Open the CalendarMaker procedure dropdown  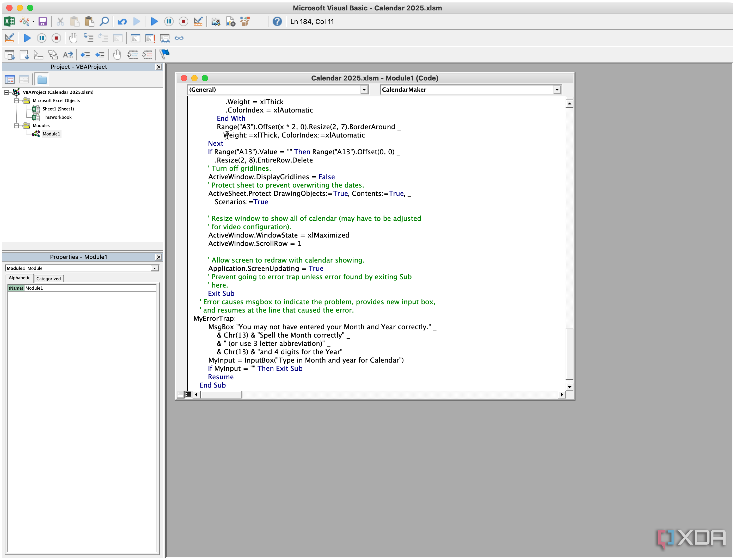556,90
